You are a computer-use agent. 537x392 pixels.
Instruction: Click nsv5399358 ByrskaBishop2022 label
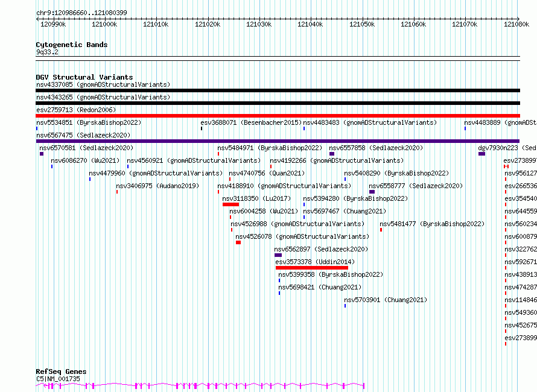point(331,274)
